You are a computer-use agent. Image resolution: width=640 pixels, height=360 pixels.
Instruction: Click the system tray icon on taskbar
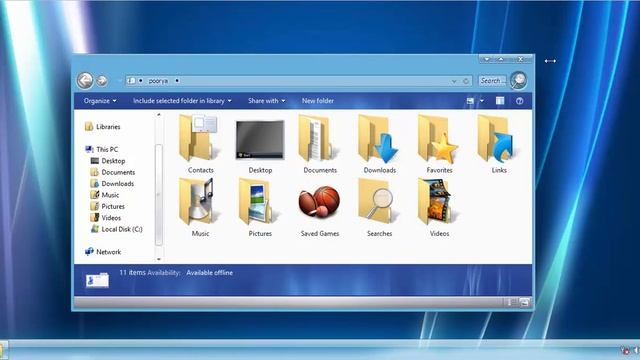coord(625,350)
